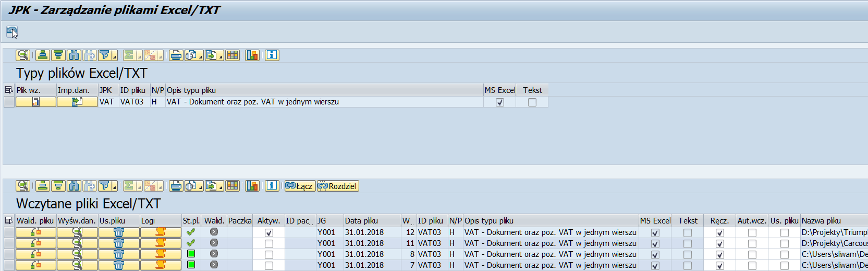Check the Aut.wcz. box for the first loaded file
This screenshot has width=868, height=271.
point(752,233)
